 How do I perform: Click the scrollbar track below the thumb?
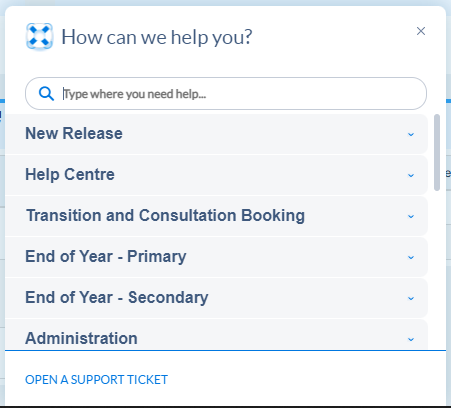tap(437, 270)
